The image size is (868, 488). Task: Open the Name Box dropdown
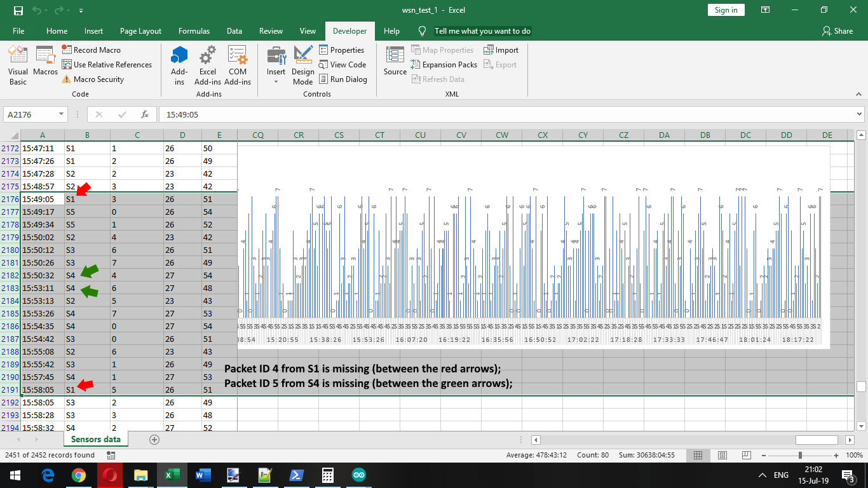pos(62,114)
